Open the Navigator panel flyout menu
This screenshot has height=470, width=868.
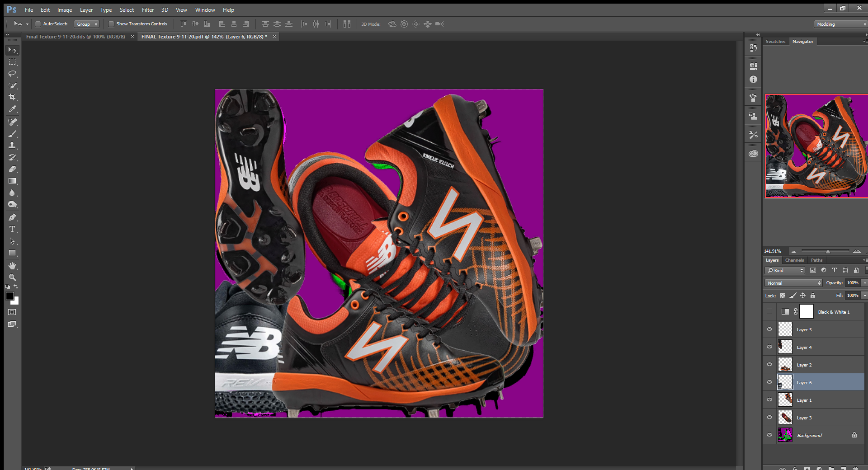point(865,42)
